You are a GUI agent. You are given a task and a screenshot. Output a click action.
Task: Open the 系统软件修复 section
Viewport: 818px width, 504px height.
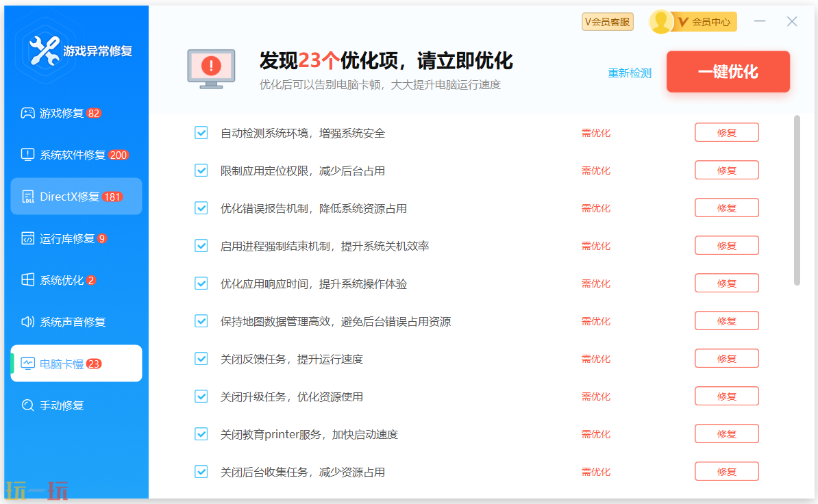pos(27,154)
